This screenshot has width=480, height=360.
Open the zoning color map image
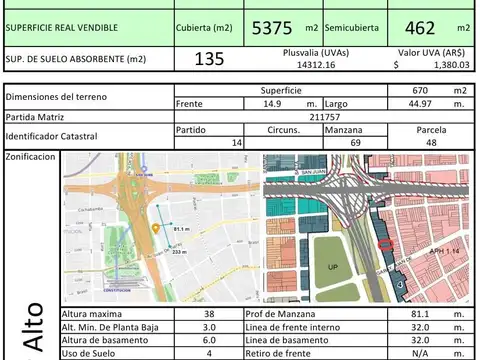[366, 228]
